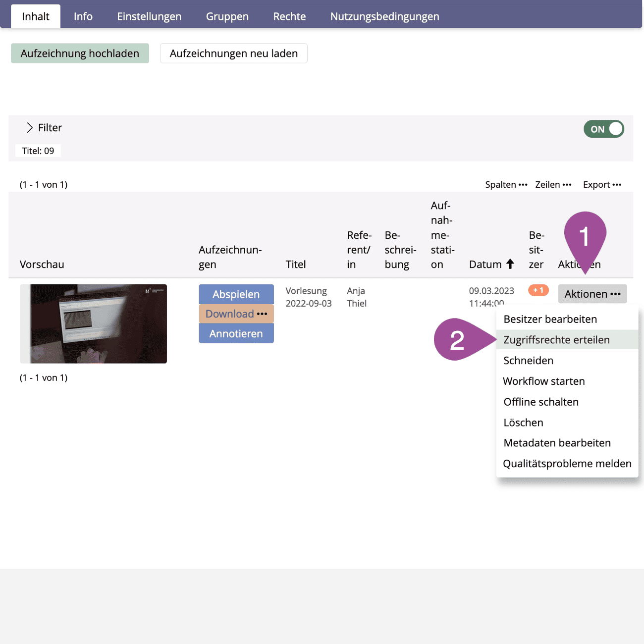Click the Aufzeichnung hochladen button

[80, 54]
